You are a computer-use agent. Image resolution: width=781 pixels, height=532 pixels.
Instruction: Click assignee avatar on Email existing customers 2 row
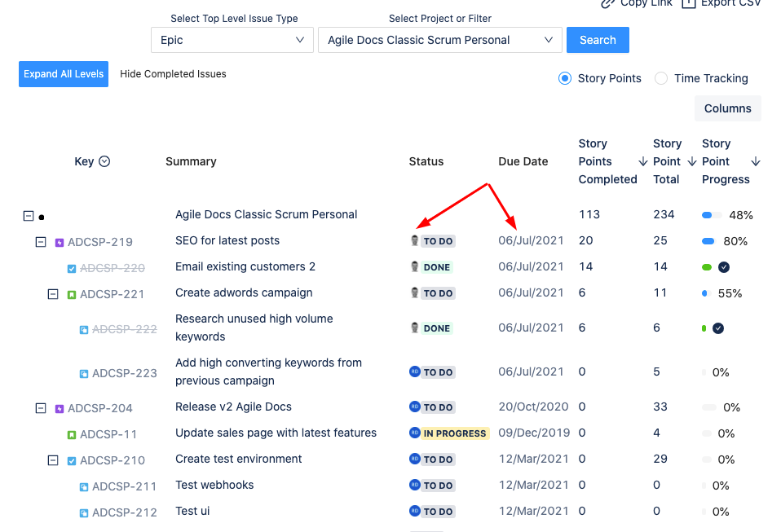(x=414, y=266)
